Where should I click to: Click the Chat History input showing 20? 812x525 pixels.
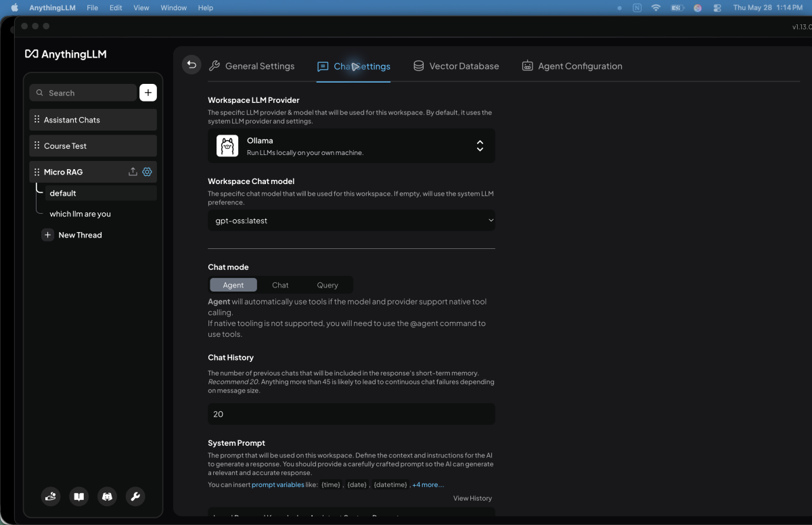click(x=351, y=414)
